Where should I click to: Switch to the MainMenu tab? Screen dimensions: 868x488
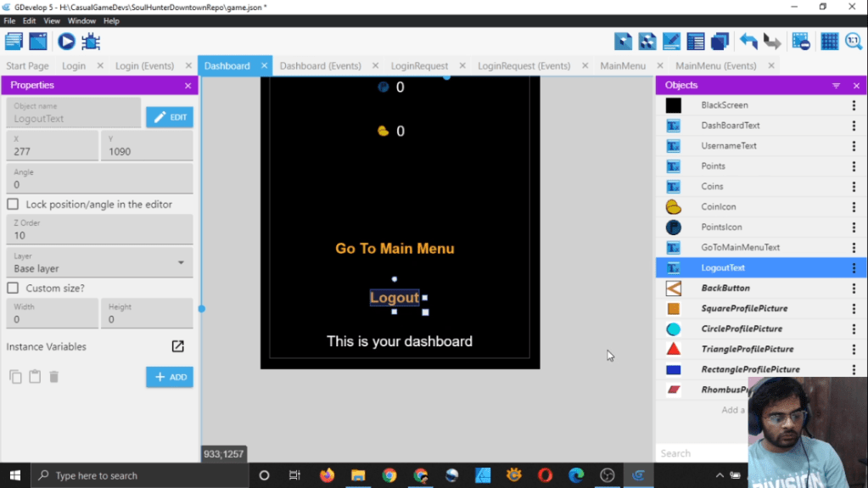(x=623, y=66)
